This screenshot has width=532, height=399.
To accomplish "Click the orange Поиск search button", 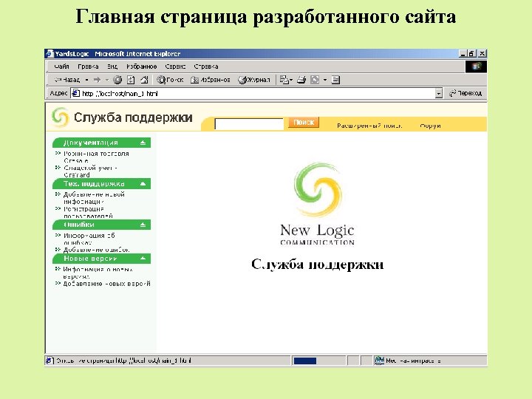I will pos(304,122).
